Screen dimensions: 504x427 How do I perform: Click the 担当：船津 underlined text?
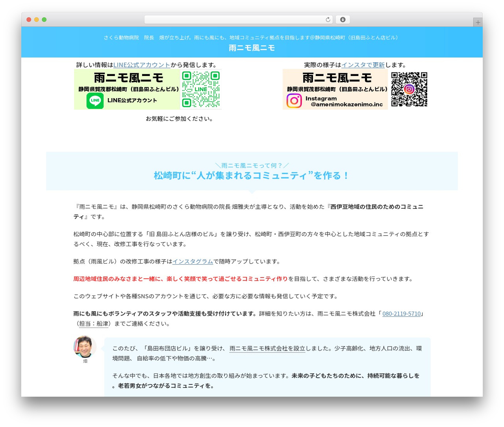[x=94, y=324]
